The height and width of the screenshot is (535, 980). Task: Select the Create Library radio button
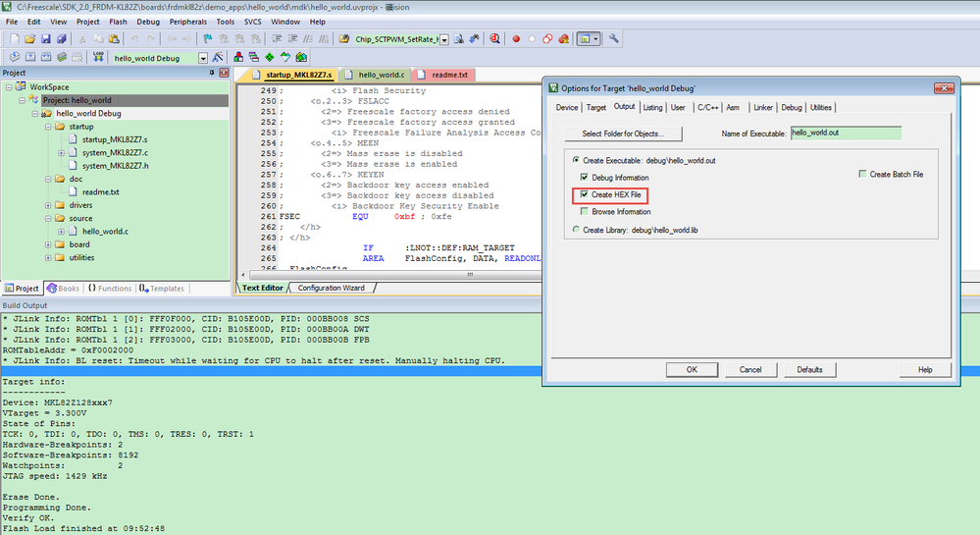click(576, 229)
